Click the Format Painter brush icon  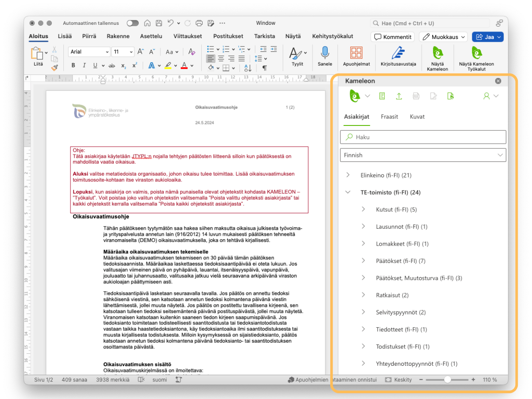point(55,67)
